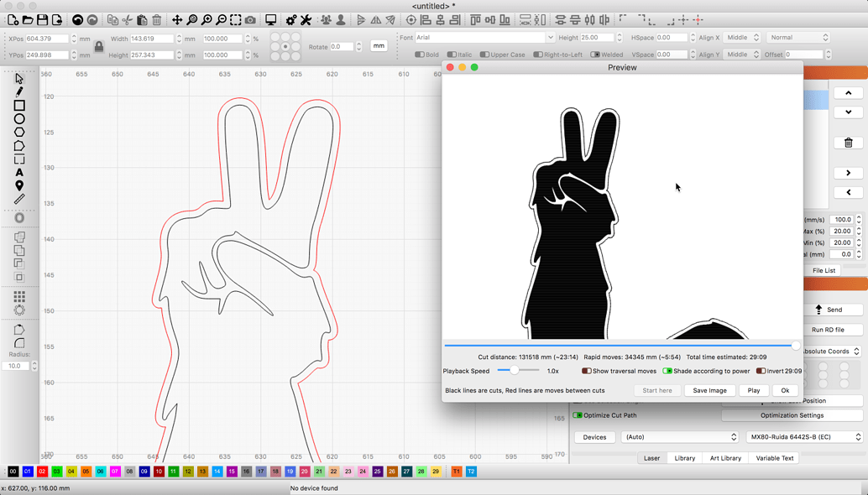Choose the Text tool in the sidebar
This screenshot has height=495, width=868.
(18, 172)
